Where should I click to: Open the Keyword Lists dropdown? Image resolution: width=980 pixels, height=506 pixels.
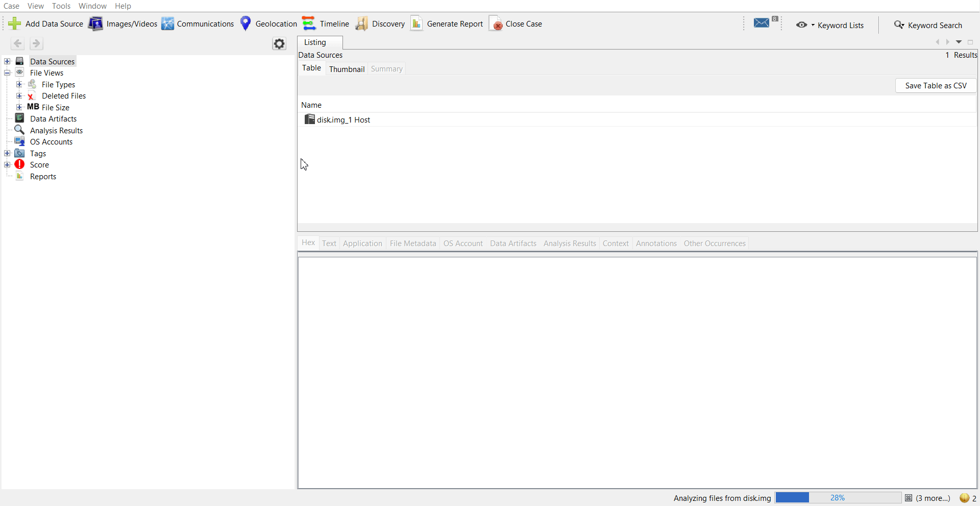click(830, 25)
